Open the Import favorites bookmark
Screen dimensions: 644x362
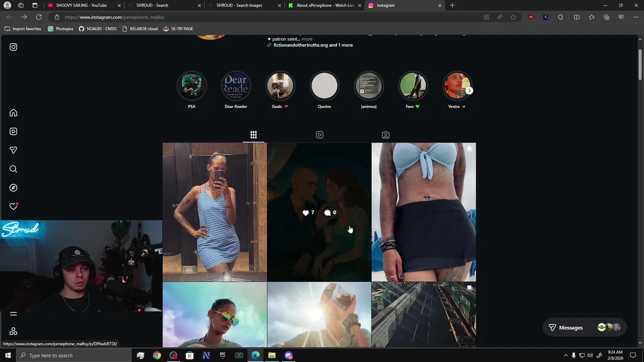[23, 29]
